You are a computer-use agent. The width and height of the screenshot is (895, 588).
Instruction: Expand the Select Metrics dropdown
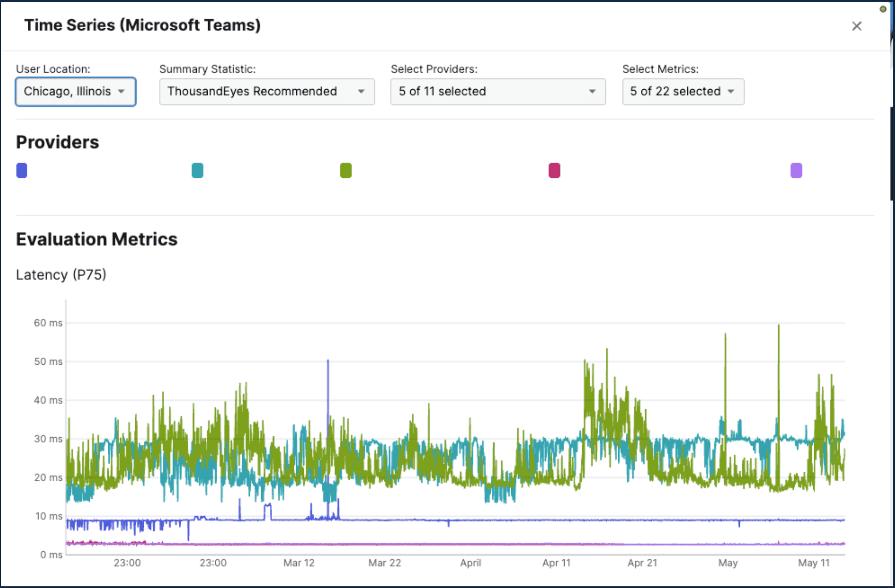(683, 91)
